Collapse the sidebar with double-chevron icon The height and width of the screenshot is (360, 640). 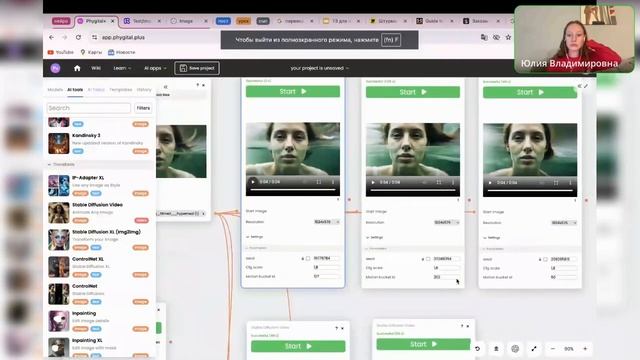pos(165,87)
